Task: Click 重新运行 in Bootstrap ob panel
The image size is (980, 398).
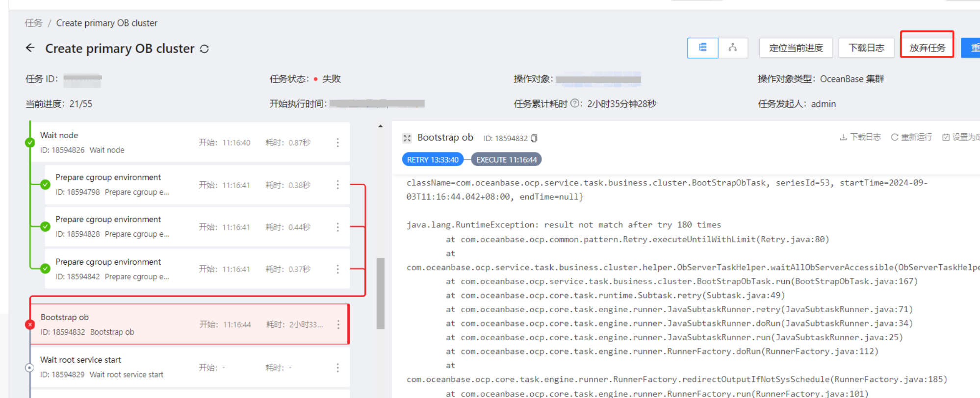Action: pos(912,137)
